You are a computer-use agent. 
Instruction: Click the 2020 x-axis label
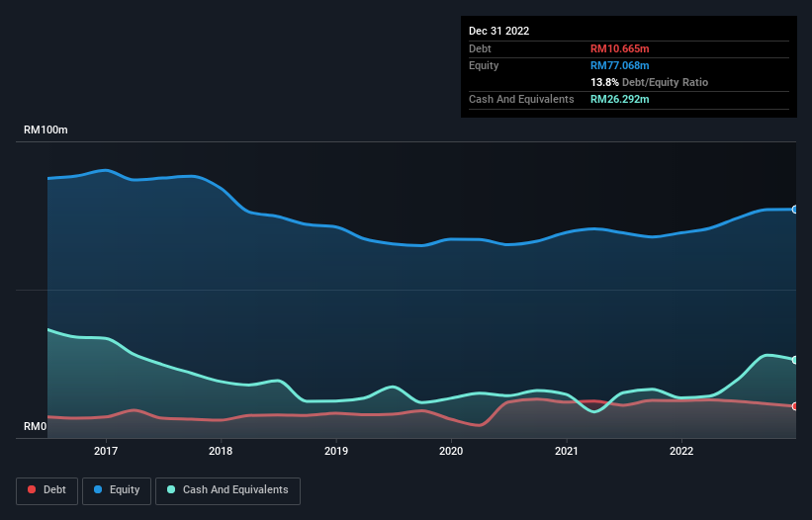(451, 451)
